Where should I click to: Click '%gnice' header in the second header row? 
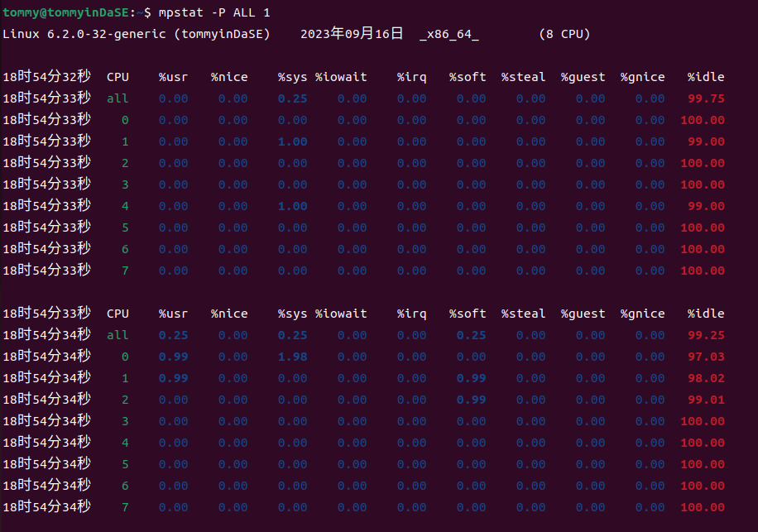(642, 314)
